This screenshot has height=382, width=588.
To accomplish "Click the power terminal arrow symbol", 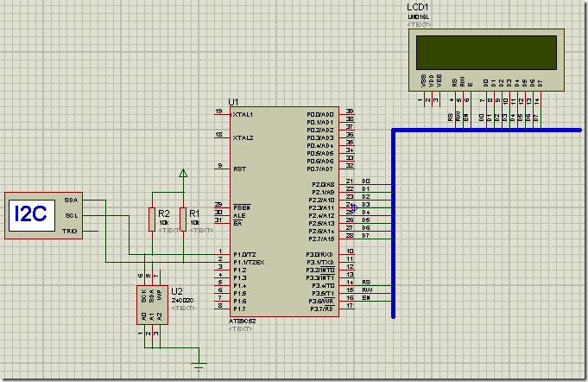I will 183,174.
